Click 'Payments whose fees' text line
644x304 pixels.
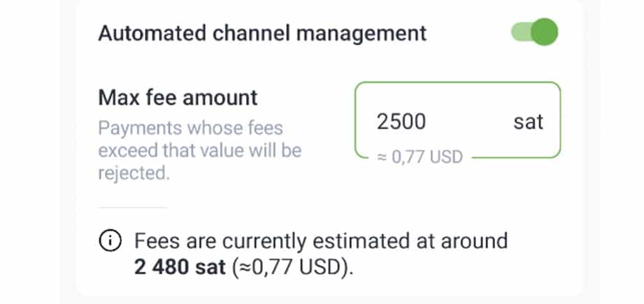191,129
